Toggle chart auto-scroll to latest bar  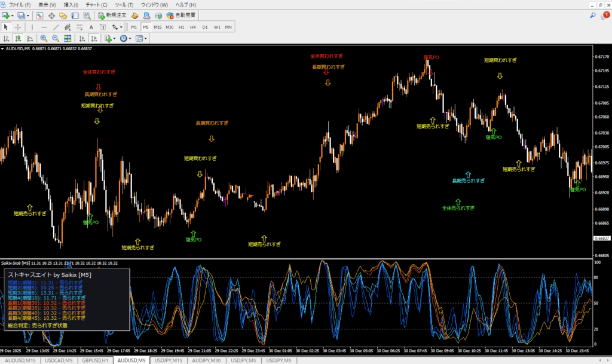pos(82,39)
